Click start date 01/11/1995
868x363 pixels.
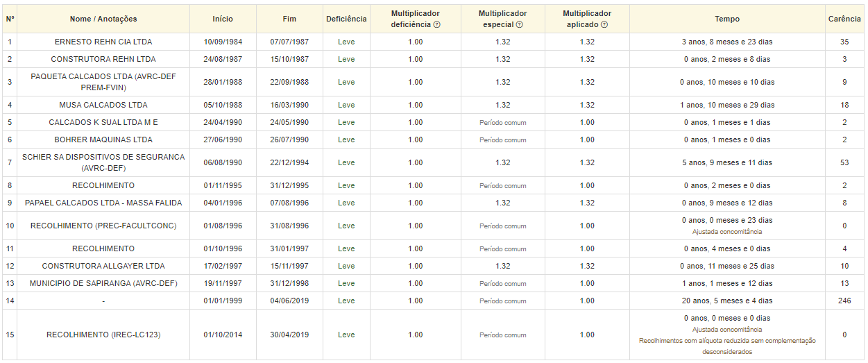(223, 185)
